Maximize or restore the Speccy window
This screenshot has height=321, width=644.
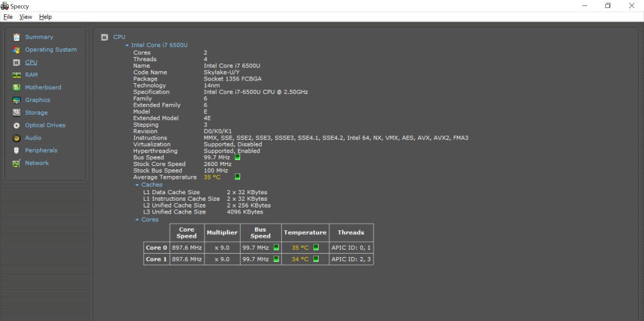608,6
